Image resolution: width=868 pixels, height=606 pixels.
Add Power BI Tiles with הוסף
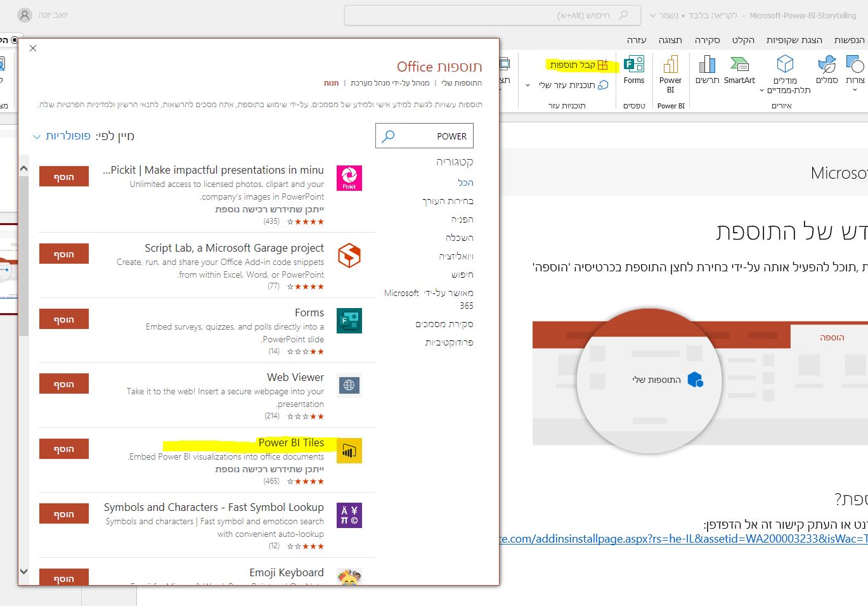point(64,449)
